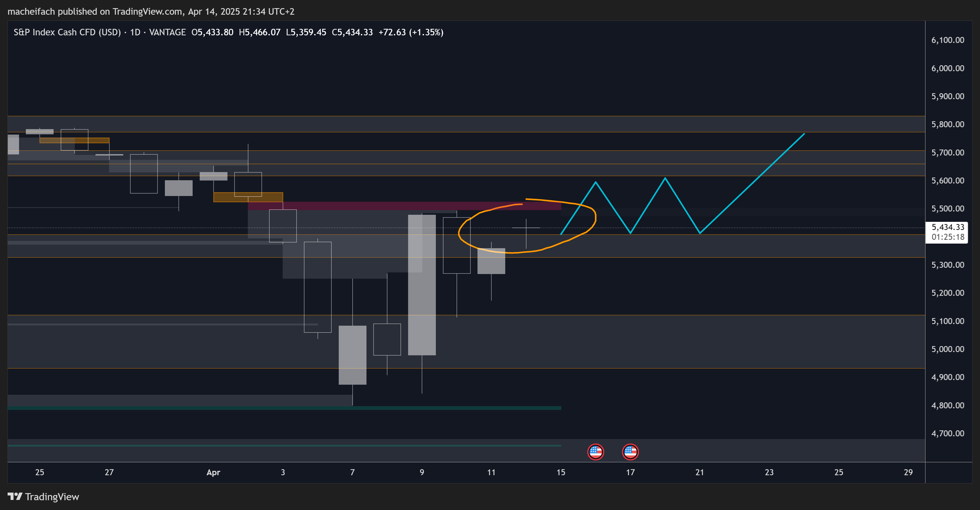The height and width of the screenshot is (510, 980).
Task: Click the 23 date label on time axis
Action: pyautogui.click(x=769, y=472)
